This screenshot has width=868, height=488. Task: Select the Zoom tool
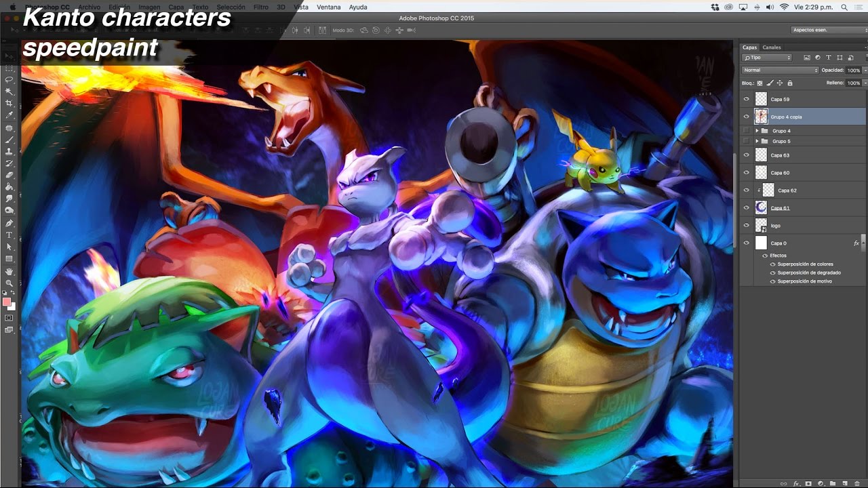pyautogui.click(x=9, y=283)
